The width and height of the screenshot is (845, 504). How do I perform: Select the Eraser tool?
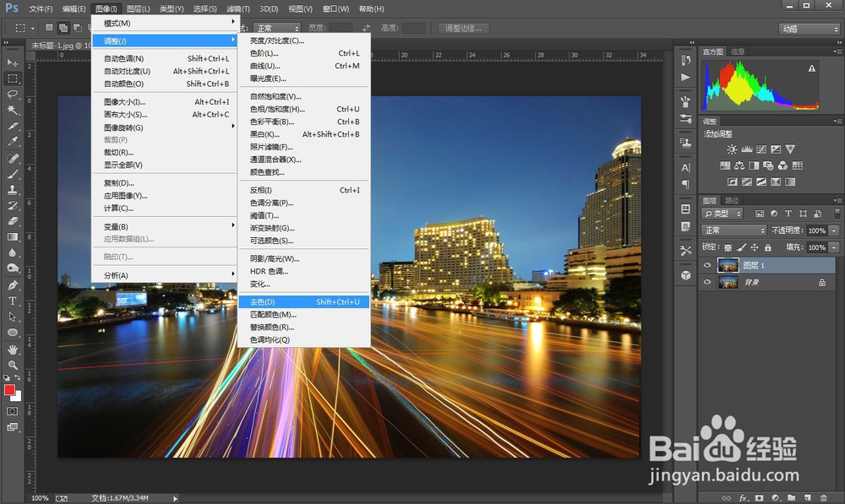[x=13, y=221]
